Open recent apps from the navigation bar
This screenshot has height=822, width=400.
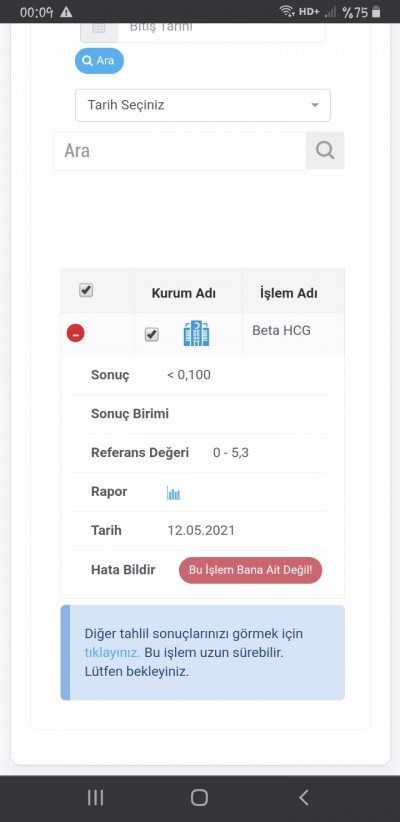(x=95, y=797)
